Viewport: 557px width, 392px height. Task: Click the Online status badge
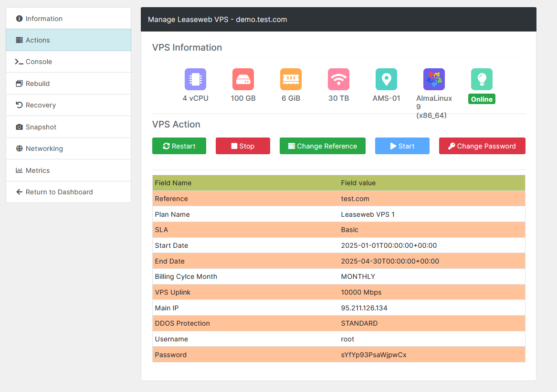pyautogui.click(x=482, y=99)
